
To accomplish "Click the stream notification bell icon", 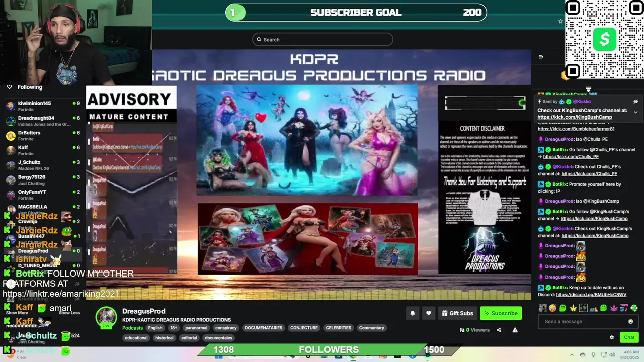I will 412,313.
